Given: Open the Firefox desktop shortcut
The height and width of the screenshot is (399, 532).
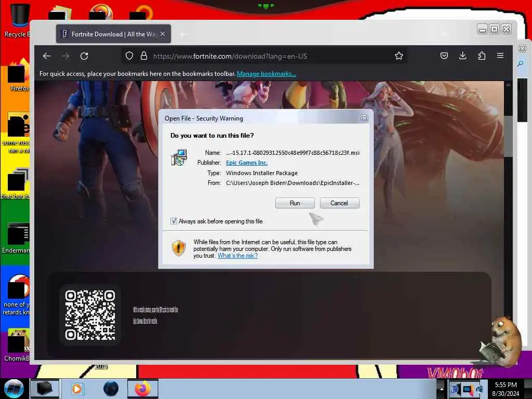Looking at the screenshot, I should [x=18, y=75].
